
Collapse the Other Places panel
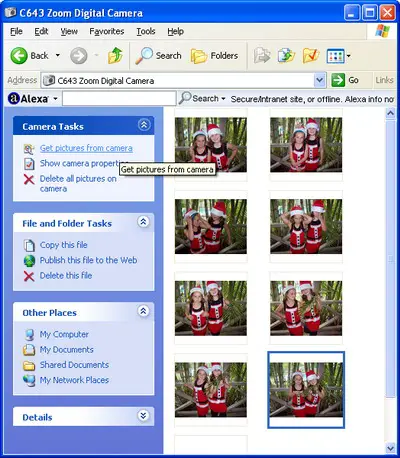143,311
